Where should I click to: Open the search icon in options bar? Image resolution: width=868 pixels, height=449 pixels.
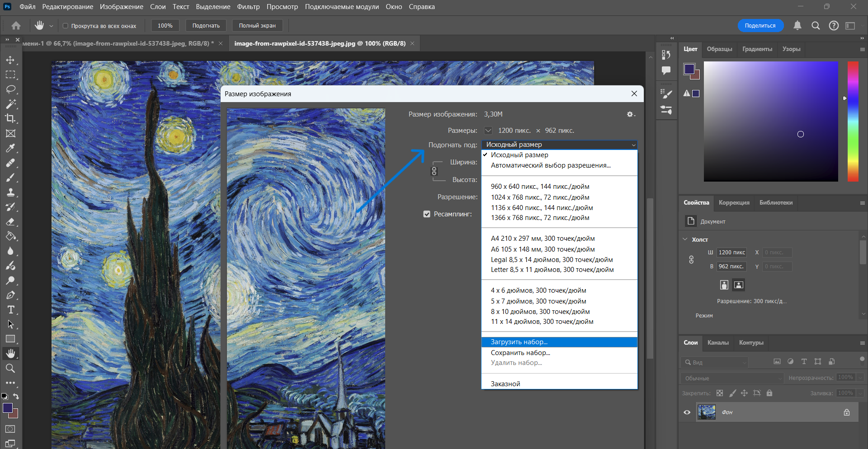(816, 26)
